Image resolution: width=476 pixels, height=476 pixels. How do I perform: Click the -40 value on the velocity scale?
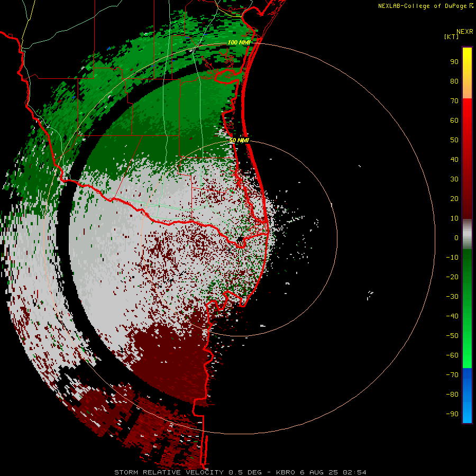coord(452,316)
